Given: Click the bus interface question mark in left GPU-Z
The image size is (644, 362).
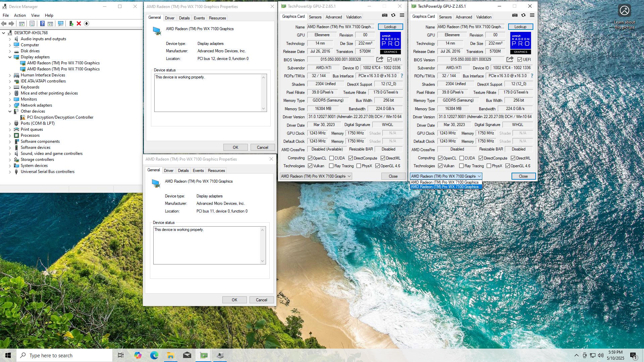Looking at the screenshot, I should coord(401,76).
